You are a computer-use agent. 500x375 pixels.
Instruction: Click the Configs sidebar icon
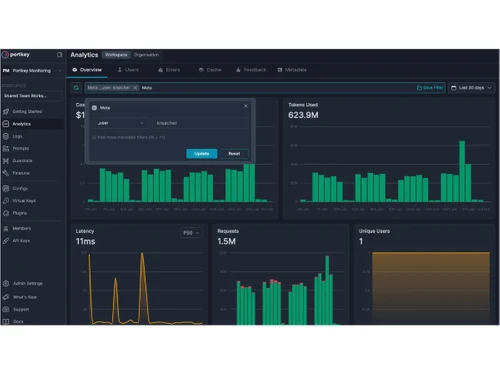pyautogui.click(x=6, y=188)
